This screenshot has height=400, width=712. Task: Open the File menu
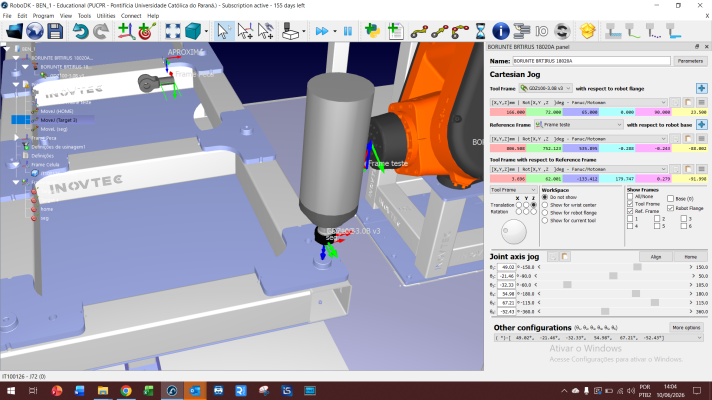[7, 15]
